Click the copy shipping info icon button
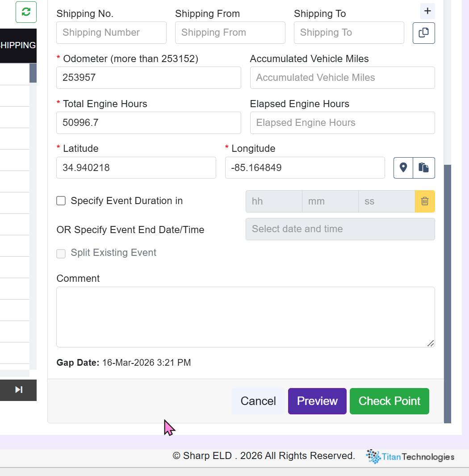The image size is (469, 476). coord(424,33)
